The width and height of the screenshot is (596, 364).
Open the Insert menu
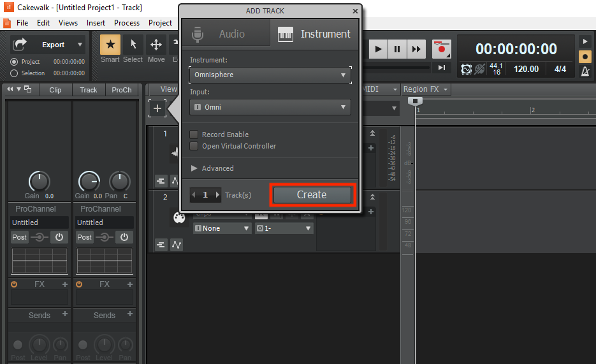[96, 23]
